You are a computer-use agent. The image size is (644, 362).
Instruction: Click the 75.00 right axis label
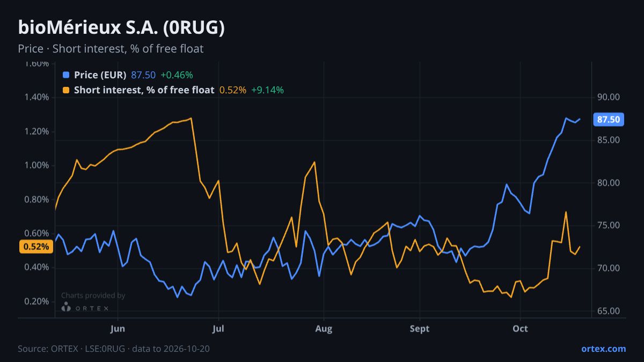coord(609,225)
